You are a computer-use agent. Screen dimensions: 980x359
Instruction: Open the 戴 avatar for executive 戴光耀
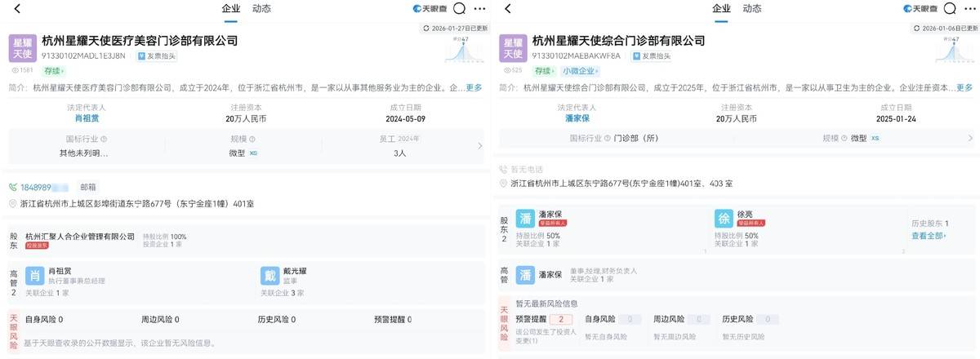pos(269,275)
